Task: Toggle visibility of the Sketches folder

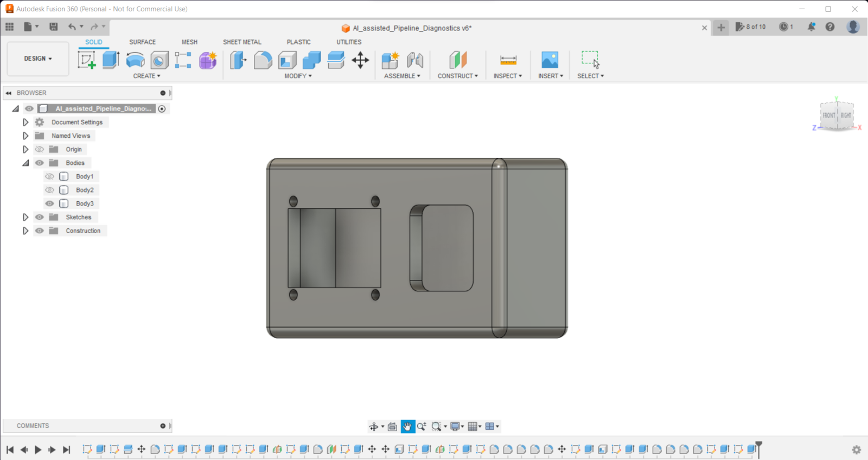Action: (x=39, y=217)
